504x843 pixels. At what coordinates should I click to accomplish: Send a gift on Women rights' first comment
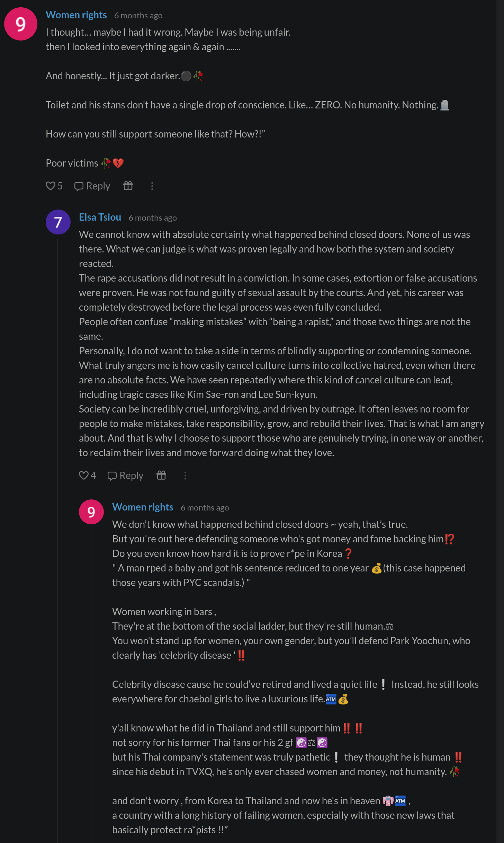[x=128, y=186]
